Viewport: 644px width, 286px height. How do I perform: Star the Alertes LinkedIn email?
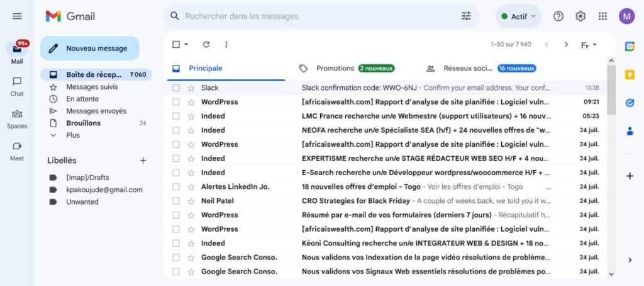pyautogui.click(x=191, y=187)
